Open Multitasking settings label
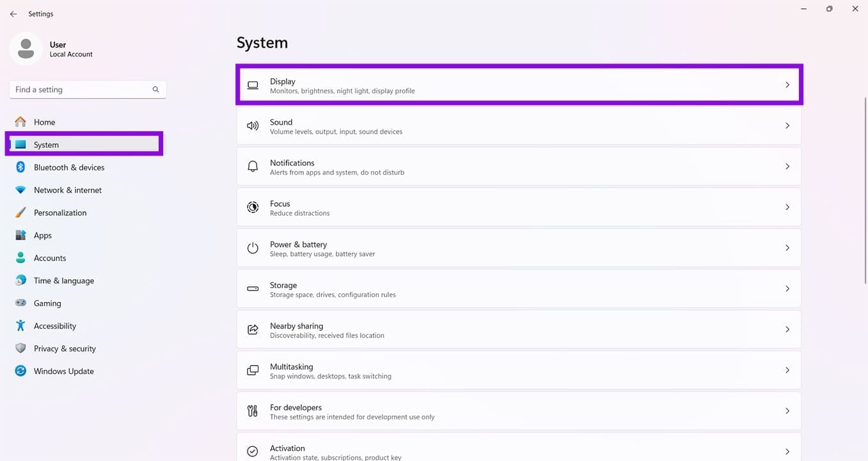Image resolution: width=868 pixels, height=461 pixels. 292,367
